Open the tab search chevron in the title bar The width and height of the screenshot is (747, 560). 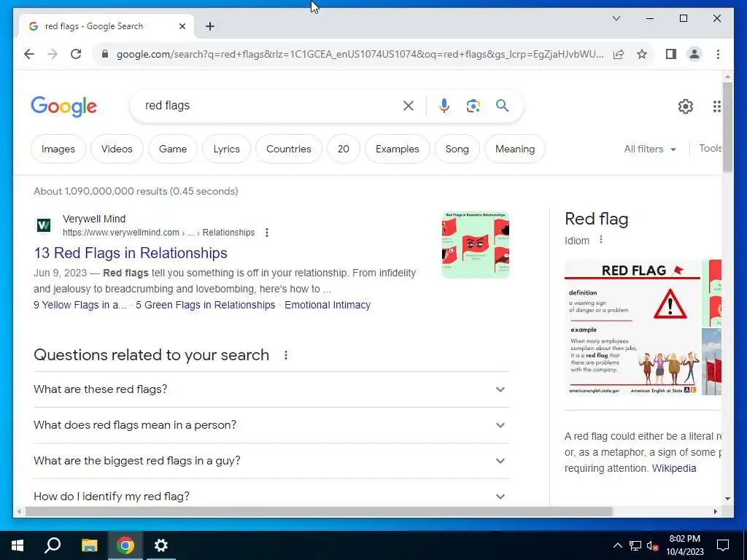[616, 18]
